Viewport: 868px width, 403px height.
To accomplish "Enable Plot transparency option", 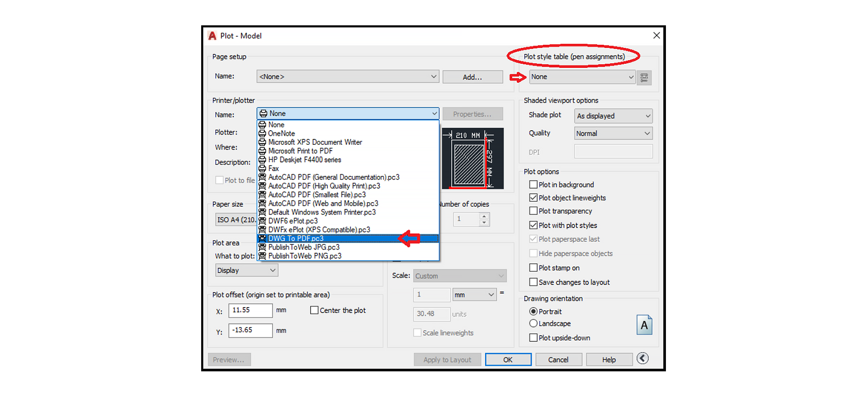I will pos(533,211).
